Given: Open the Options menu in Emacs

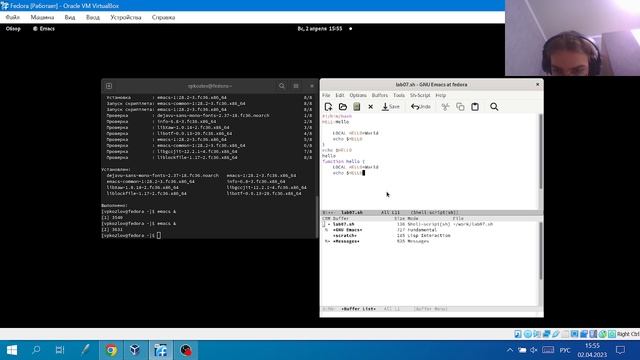Looking at the screenshot, I should (358, 95).
